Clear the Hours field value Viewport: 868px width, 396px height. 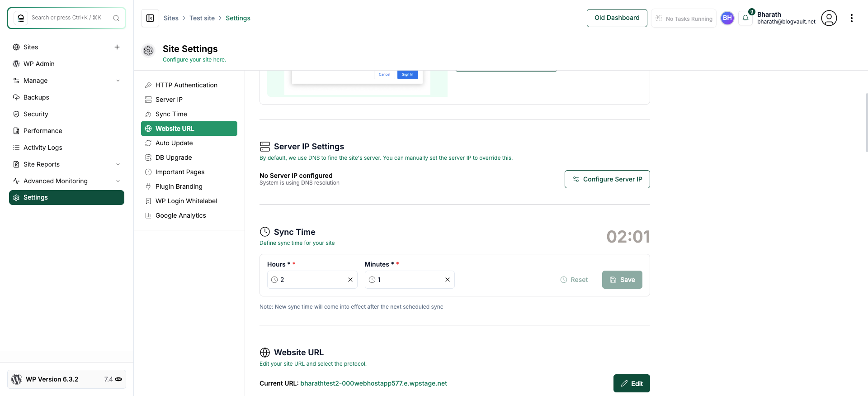point(350,280)
